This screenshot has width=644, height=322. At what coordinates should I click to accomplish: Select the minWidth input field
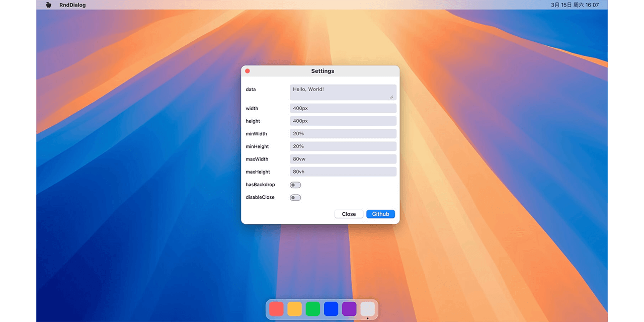coord(343,134)
